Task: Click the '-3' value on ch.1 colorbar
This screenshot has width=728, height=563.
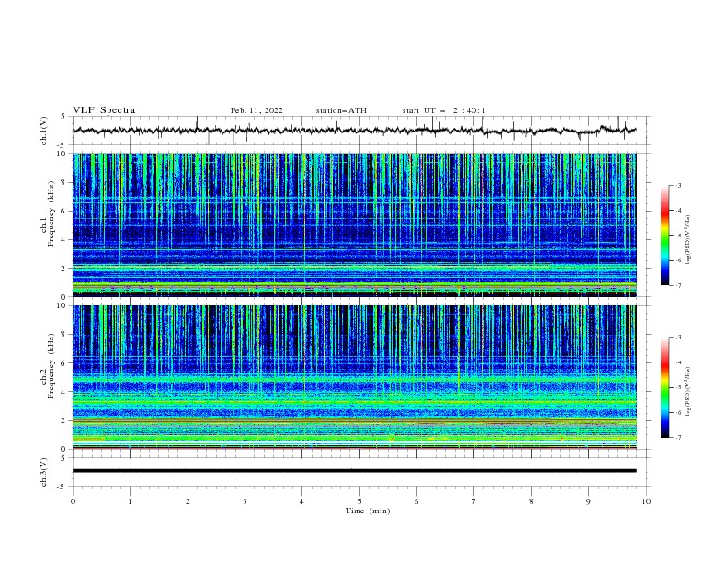Action: (x=677, y=185)
